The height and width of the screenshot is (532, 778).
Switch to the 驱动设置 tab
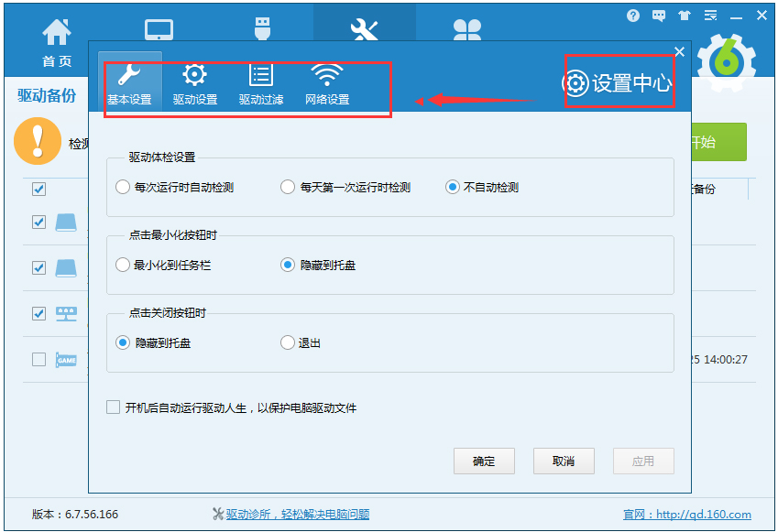click(x=194, y=84)
